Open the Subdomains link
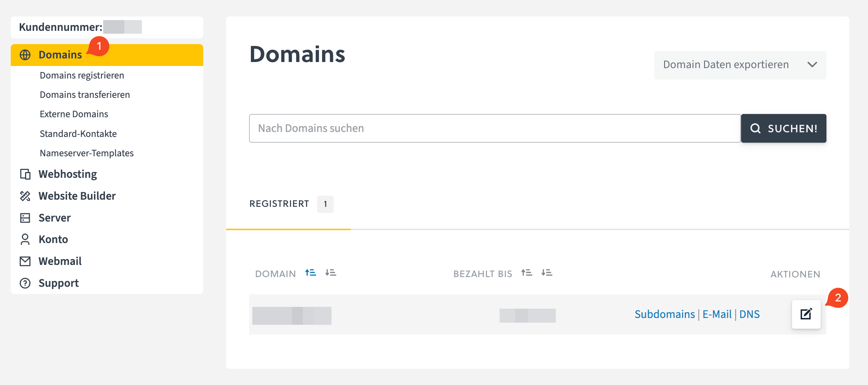 pos(664,314)
